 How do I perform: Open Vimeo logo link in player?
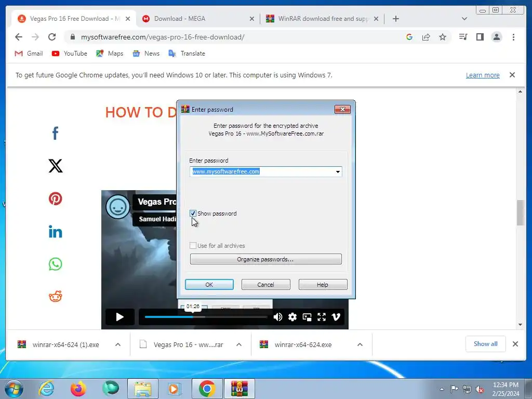pyautogui.click(x=336, y=317)
